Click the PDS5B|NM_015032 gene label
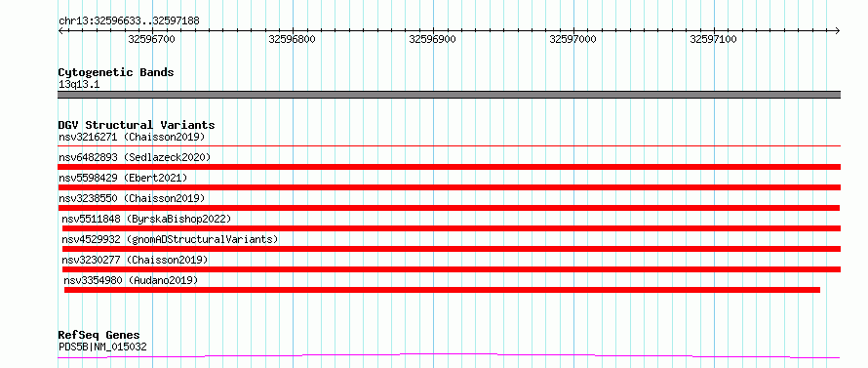This screenshot has height=368, width=868. click(102, 347)
